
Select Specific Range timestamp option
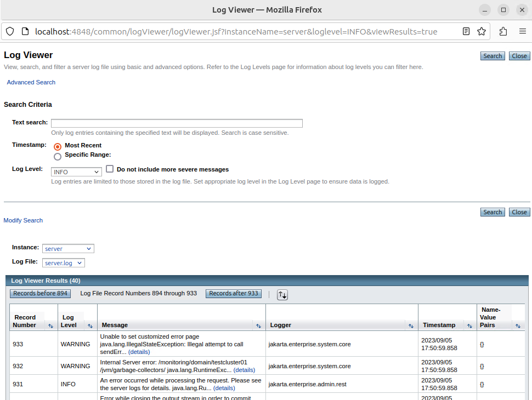point(58,156)
